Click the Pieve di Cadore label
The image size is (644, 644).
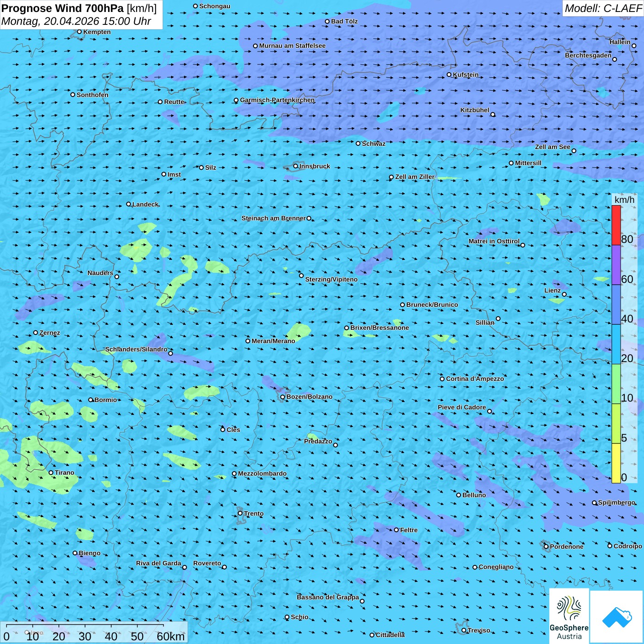(462, 407)
